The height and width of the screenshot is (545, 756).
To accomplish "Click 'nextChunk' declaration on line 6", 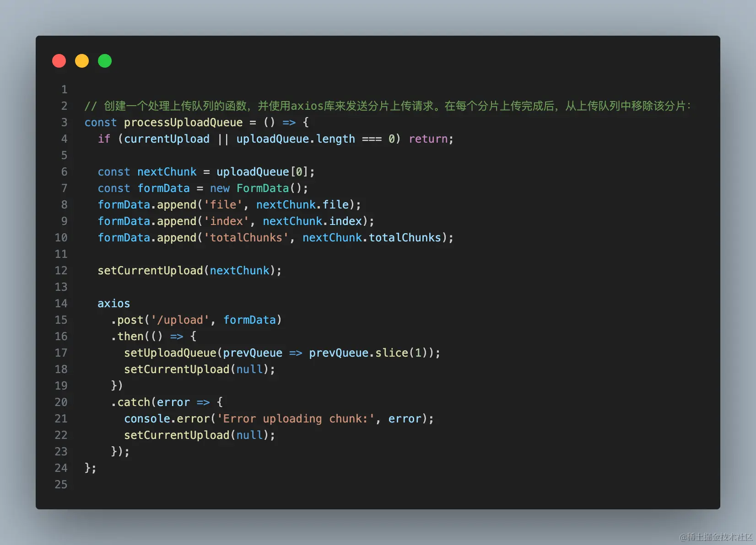I will pyautogui.click(x=167, y=172).
